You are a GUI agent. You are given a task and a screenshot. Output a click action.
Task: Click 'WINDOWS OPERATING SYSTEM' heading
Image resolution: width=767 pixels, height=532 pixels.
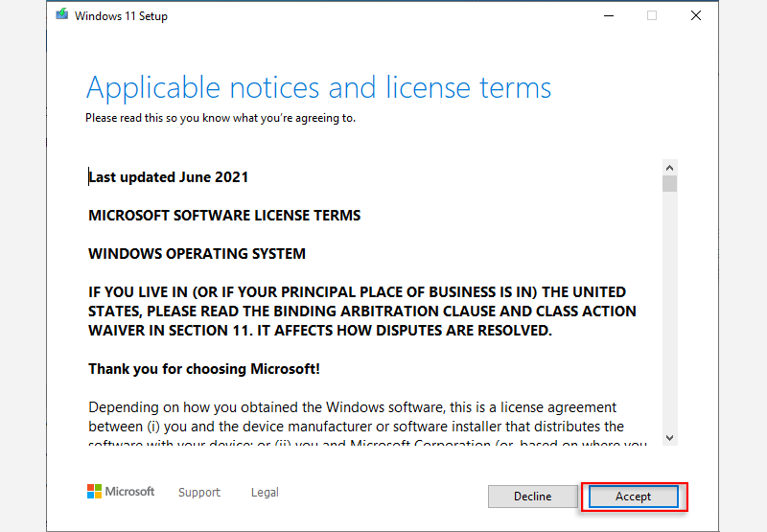198,254
